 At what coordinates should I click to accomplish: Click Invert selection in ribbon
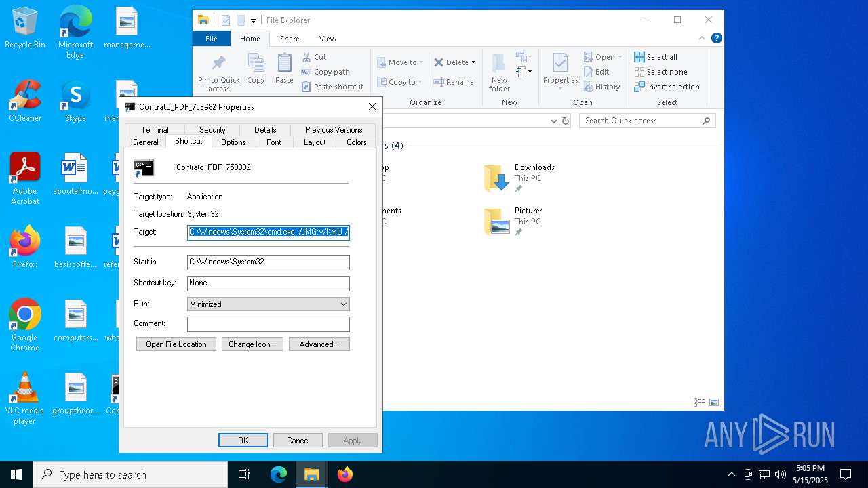667,87
